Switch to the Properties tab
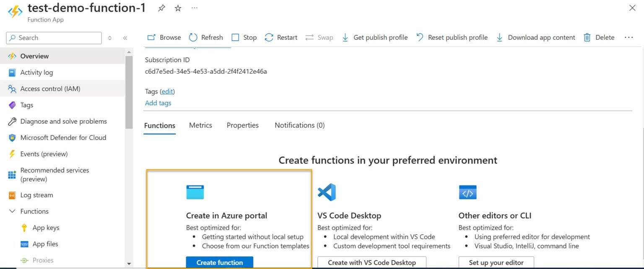Screen dimensions: 644x269 coord(243,125)
